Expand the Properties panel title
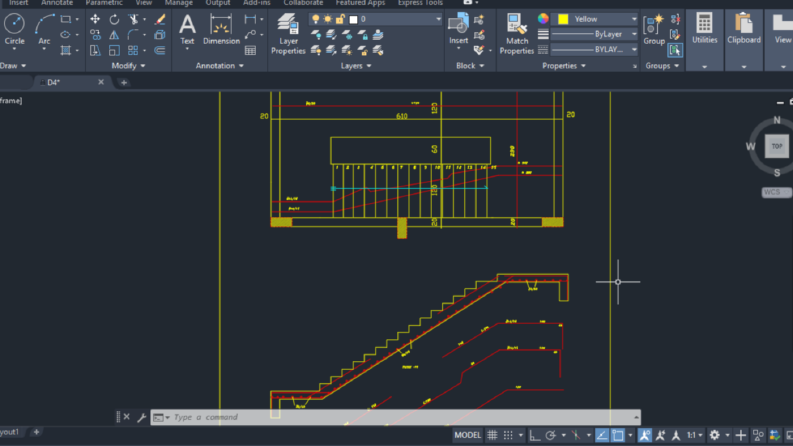793x446 pixels. [564, 66]
